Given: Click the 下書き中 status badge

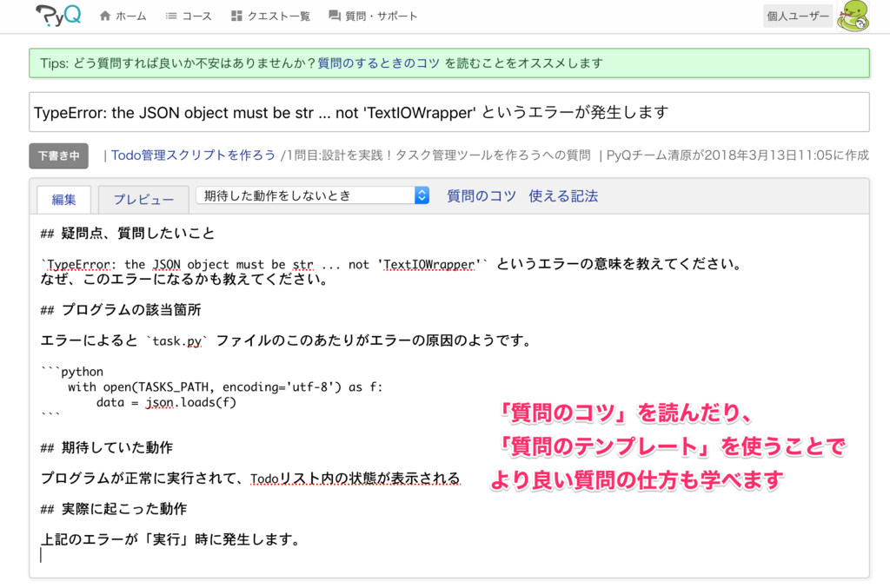Looking at the screenshot, I should (x=58, y=155).
